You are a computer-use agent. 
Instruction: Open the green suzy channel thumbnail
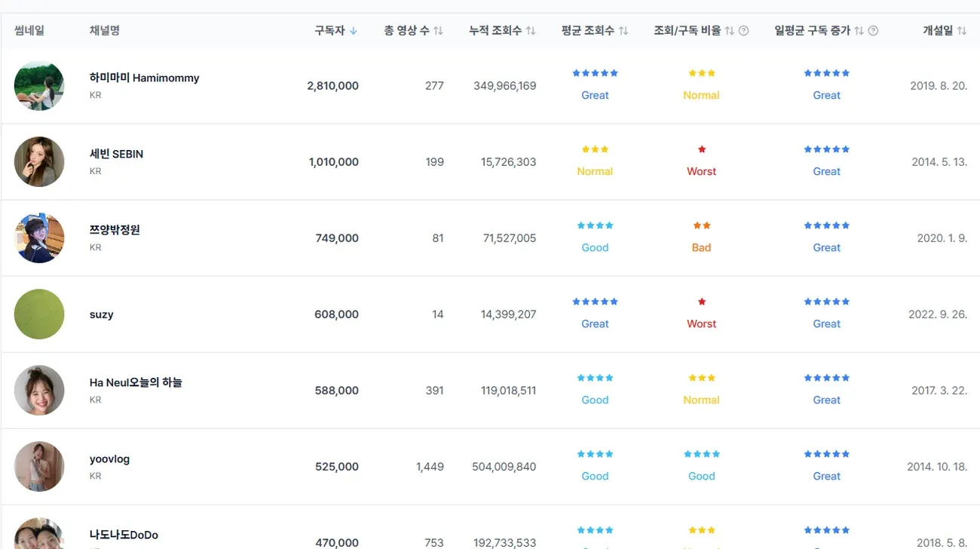click(39, 314)
